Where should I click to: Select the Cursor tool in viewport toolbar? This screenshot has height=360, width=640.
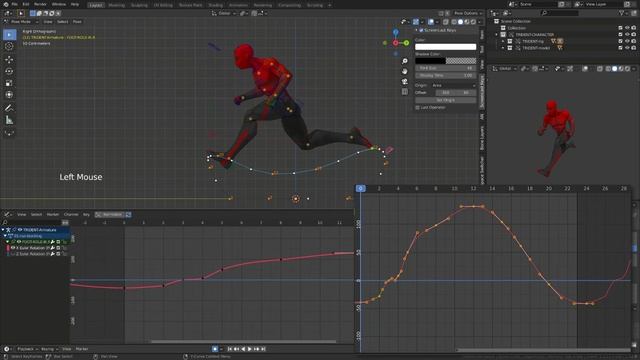[x=9, y=47]
